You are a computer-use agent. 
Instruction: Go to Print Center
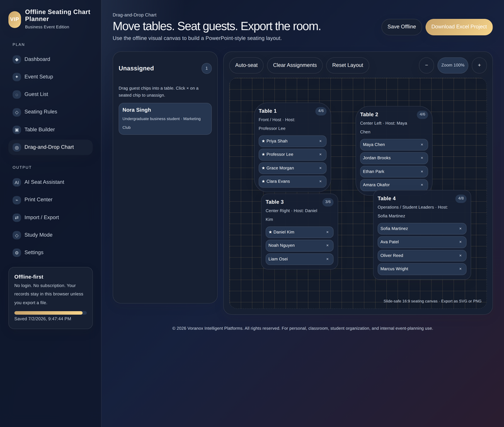point(50,200)
